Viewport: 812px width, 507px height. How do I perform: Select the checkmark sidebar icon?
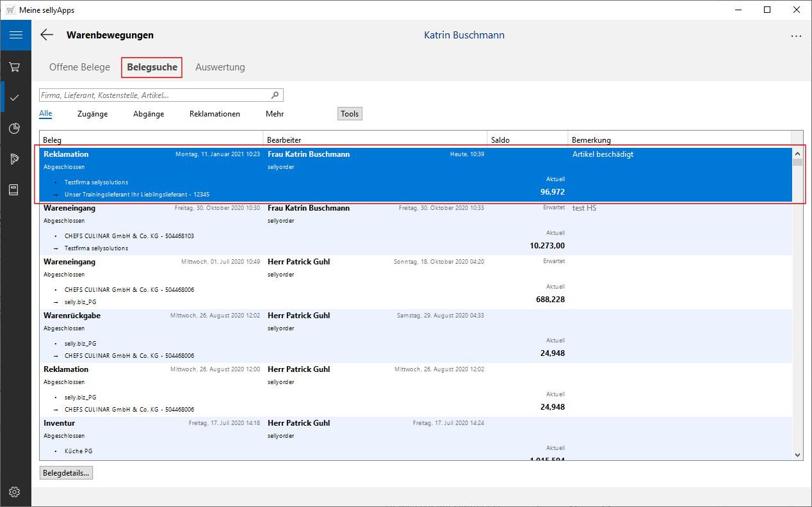[15, 97]
